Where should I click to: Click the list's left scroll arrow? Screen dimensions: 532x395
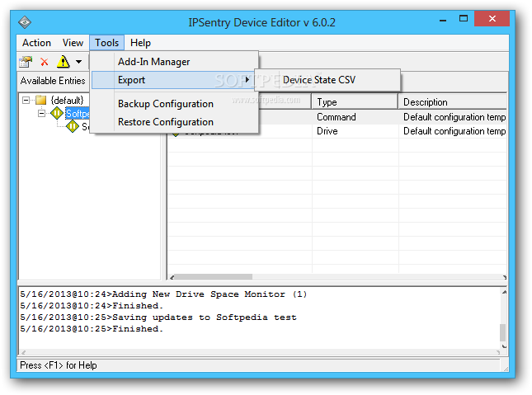(x=172, y=277)
